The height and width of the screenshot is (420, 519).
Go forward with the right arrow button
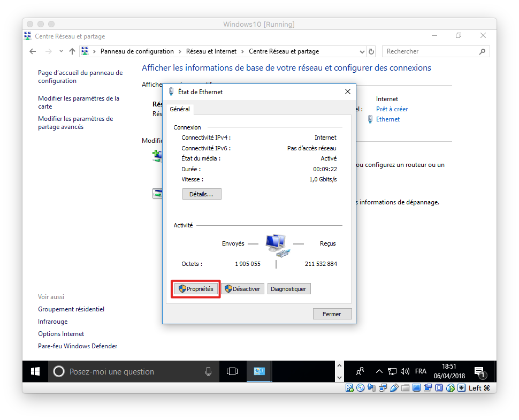(48, 51)
